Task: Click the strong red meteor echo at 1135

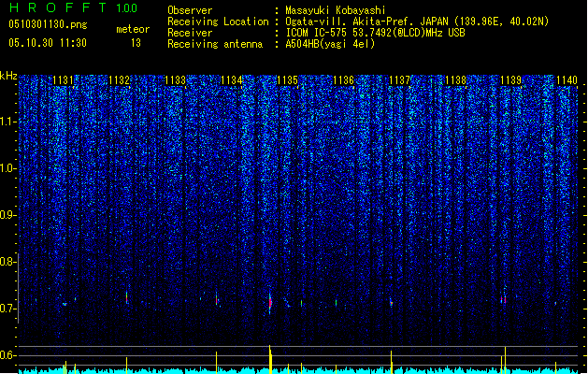Action: (270, 302)
